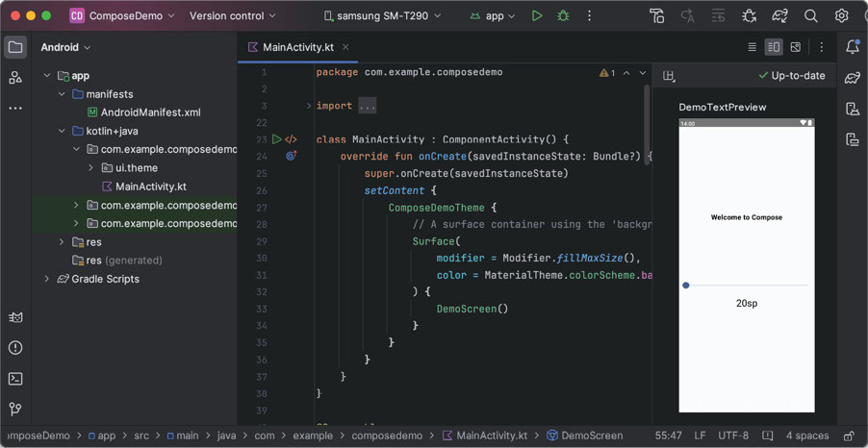868x448 pixels.
Task: Expand the ui.theme package
Action: click(90, 167)
